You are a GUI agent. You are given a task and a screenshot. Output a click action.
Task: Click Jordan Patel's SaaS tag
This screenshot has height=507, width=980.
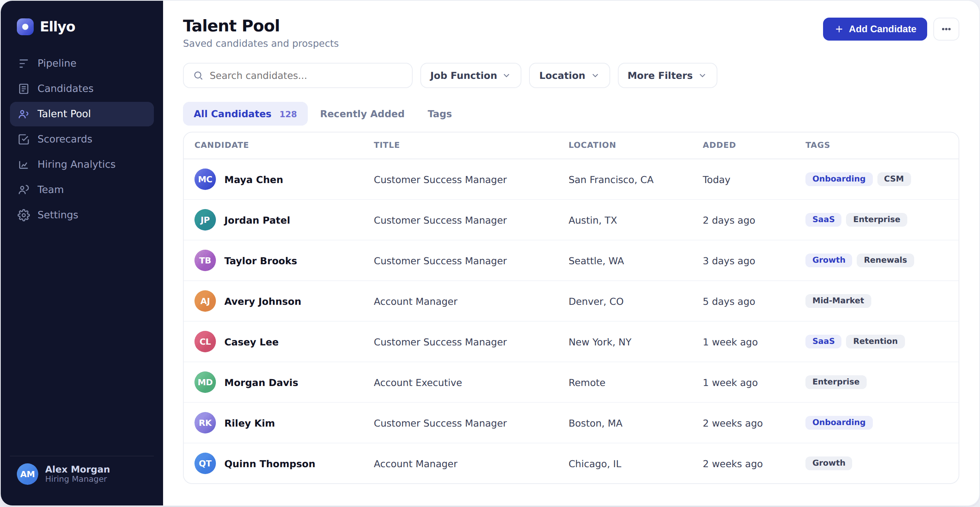pos(823,219)
